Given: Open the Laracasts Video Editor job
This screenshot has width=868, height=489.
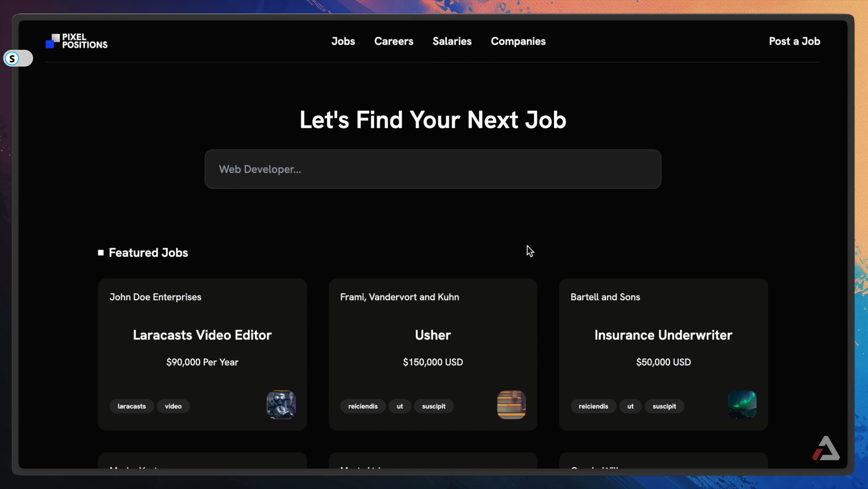Looking at the screenshot, I should point(202,335).
